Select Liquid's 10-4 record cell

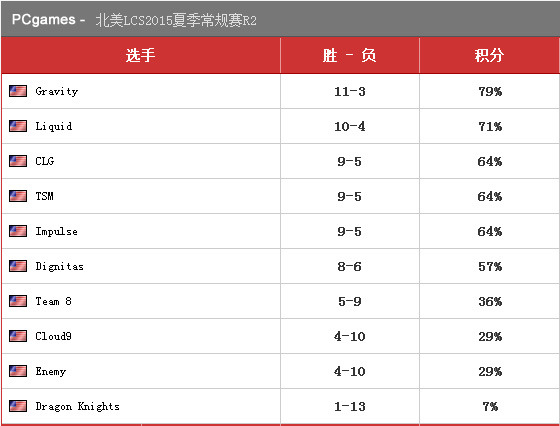[350, 126]
